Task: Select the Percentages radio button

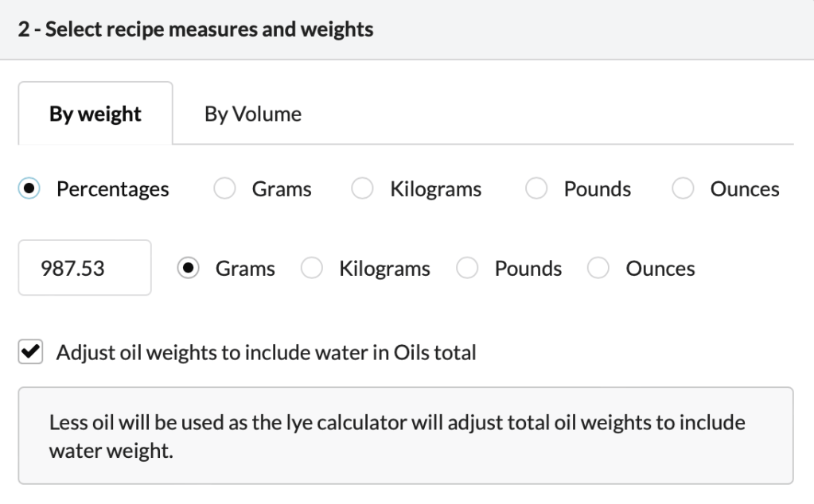Action: click(x=29, y=190)
